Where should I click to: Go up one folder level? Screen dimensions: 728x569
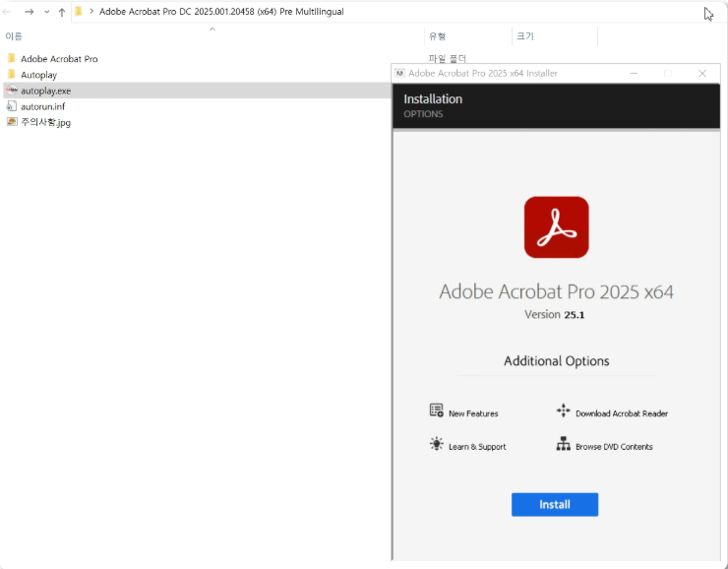[62, 12]
